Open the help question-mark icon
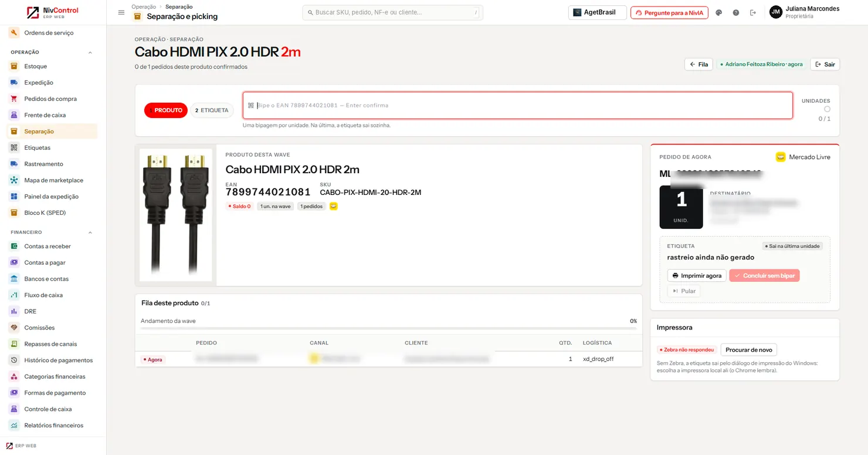Image resolution: width=868 pixels, height=455 pixels. [x=736, y=12]
